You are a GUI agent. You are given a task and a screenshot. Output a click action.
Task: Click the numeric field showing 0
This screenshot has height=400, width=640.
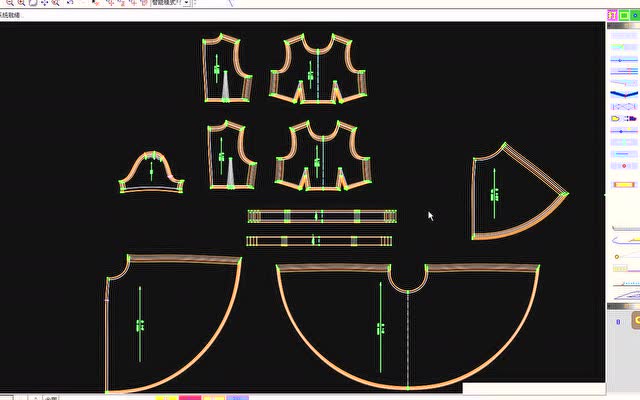[617, 322]
